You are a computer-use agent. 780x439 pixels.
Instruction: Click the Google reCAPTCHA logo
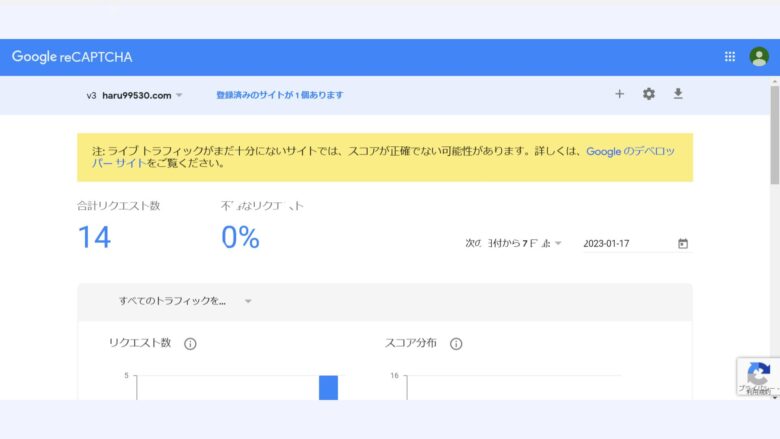tap(72, 57)
